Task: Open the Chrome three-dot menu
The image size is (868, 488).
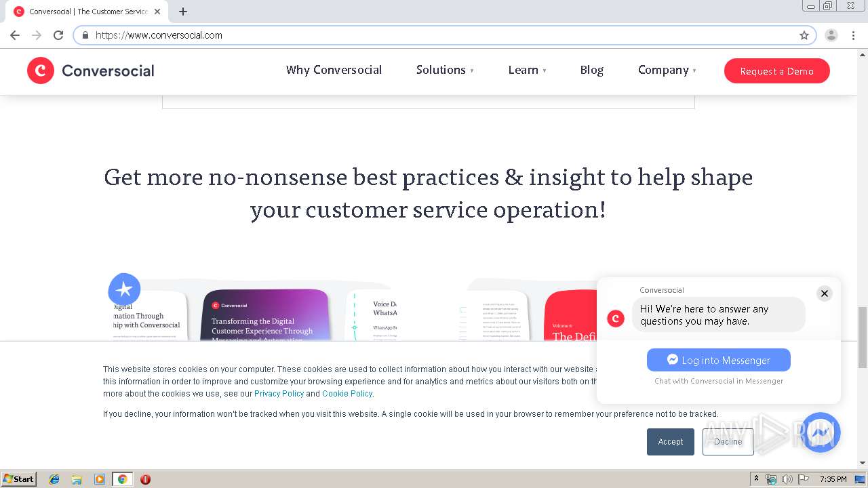Action: coord(854,35)
